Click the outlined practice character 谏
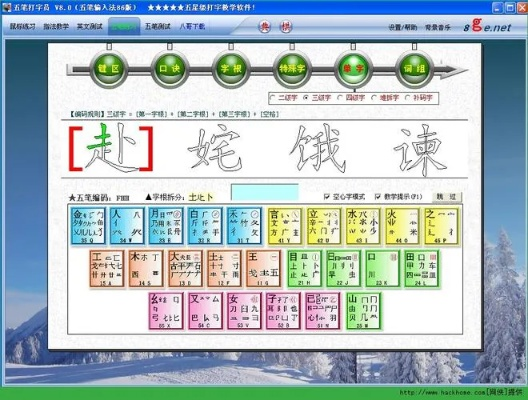The image size is (528, 400). point(421,150)
